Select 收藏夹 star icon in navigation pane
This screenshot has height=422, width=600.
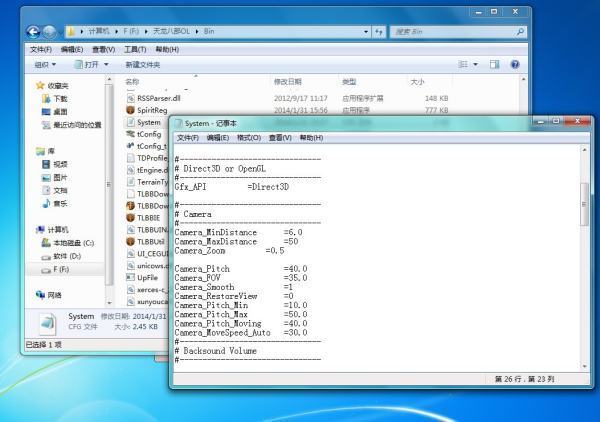pos(40,85)
